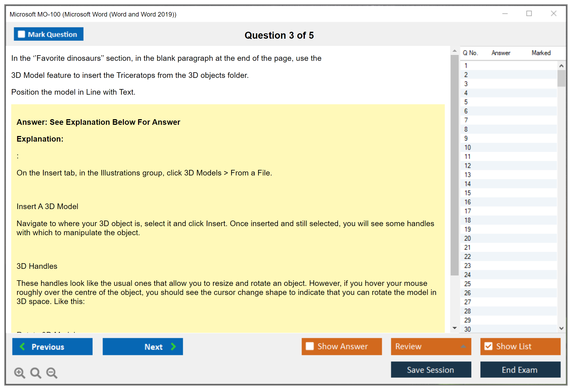Screen dimensions: 574x392
Task: Click the explanation pane scroll-down arrow
Action: click(x=455, y=328)
